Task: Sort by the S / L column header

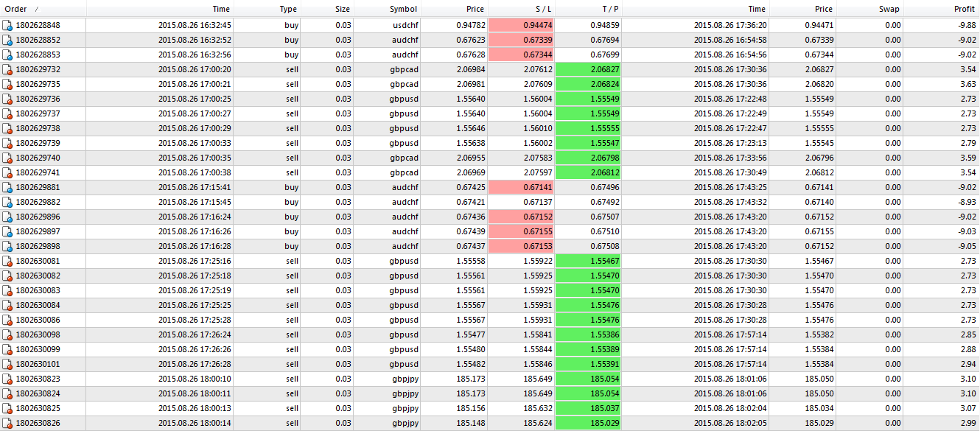Action: (521, 9)
